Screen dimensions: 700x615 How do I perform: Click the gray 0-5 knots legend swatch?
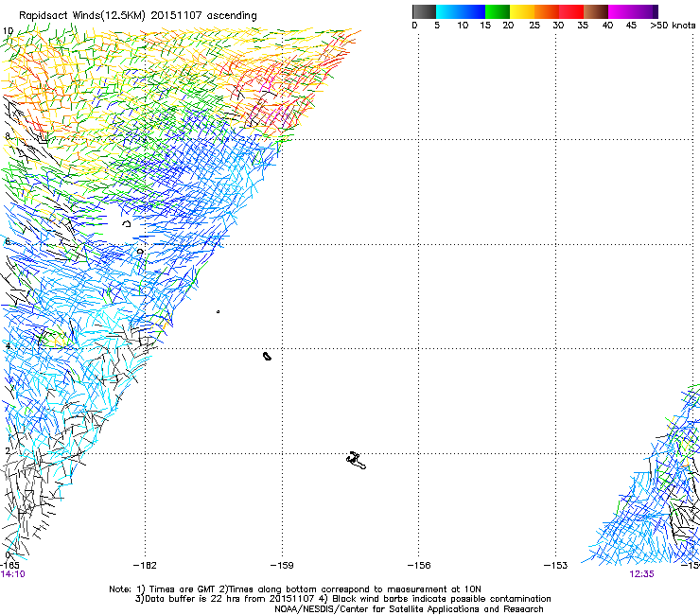click(424, 11)
